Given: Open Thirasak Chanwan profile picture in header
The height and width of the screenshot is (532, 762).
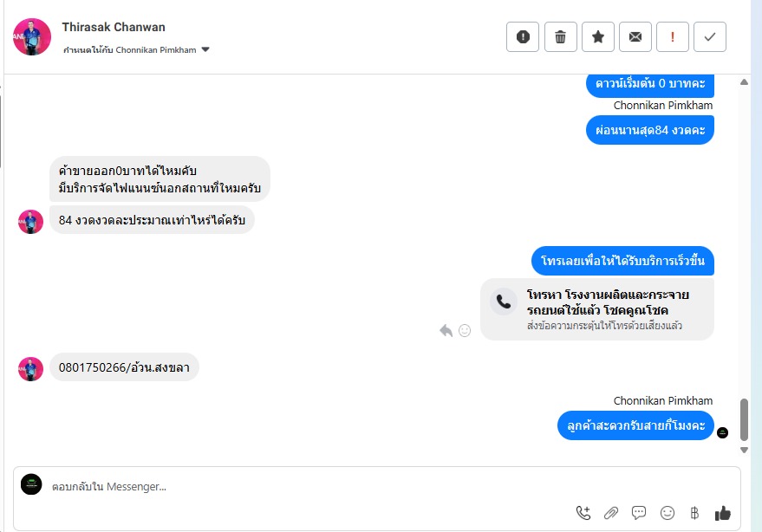Looking at the screenshot, I should (x=32, y=37).
